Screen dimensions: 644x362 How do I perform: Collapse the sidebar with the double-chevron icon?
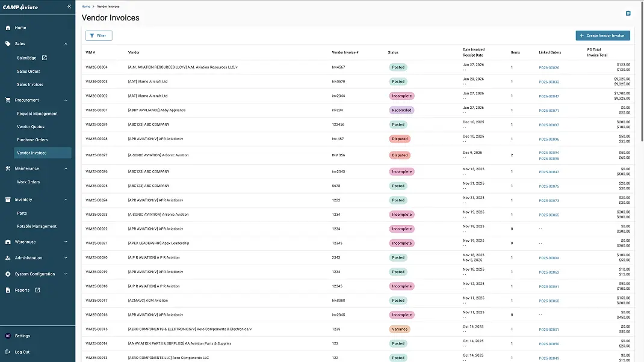click(69, 7)
